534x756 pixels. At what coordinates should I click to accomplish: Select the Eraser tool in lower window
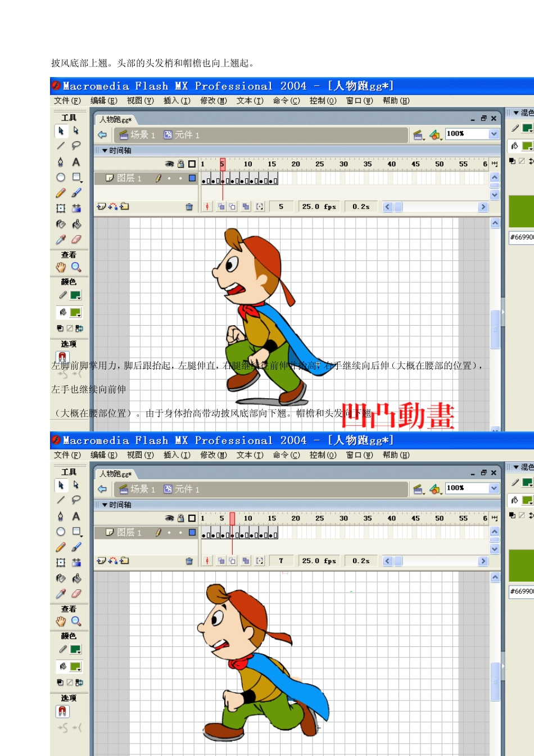point(76,593)
